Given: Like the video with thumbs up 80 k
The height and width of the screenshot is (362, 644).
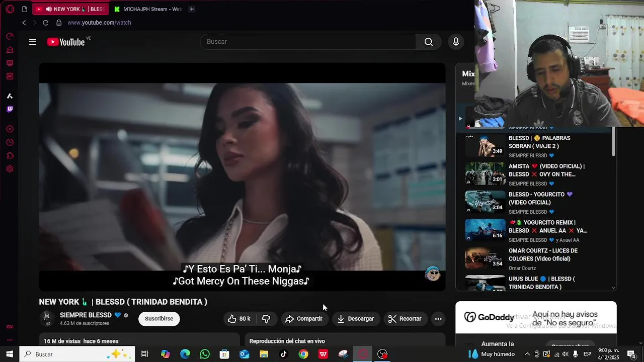Looking at the screenshot, I should [239, 319].
